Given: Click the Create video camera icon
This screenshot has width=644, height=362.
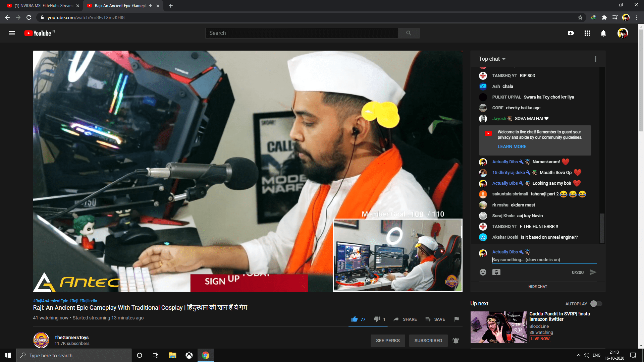Looking at the screenshot, I should (571, 33).
